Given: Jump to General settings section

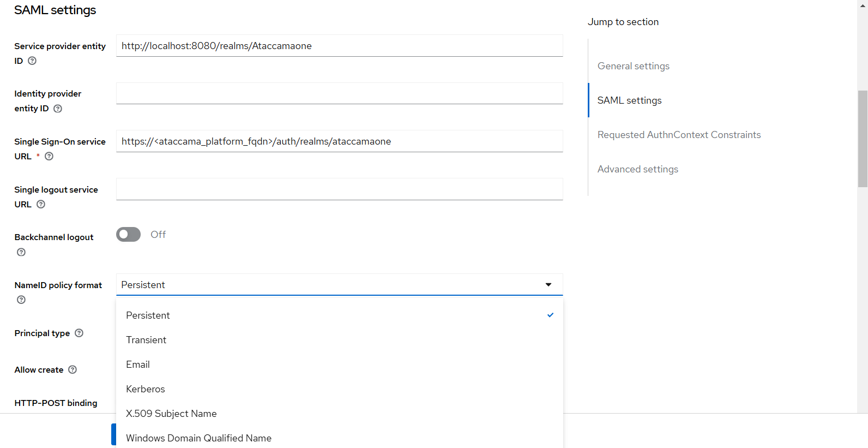Looking at the screenshot, I should pyautogui.click(x=633, y=66).
